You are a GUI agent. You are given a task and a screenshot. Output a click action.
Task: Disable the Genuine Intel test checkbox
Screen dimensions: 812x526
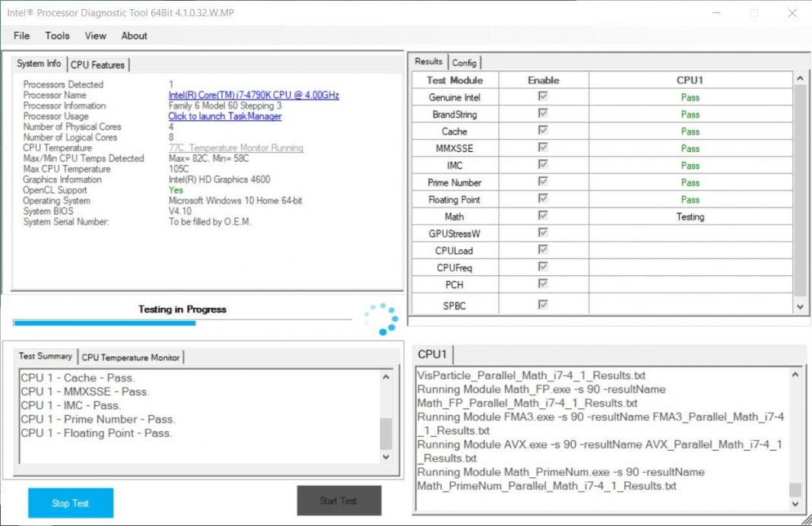coord(542,96)
